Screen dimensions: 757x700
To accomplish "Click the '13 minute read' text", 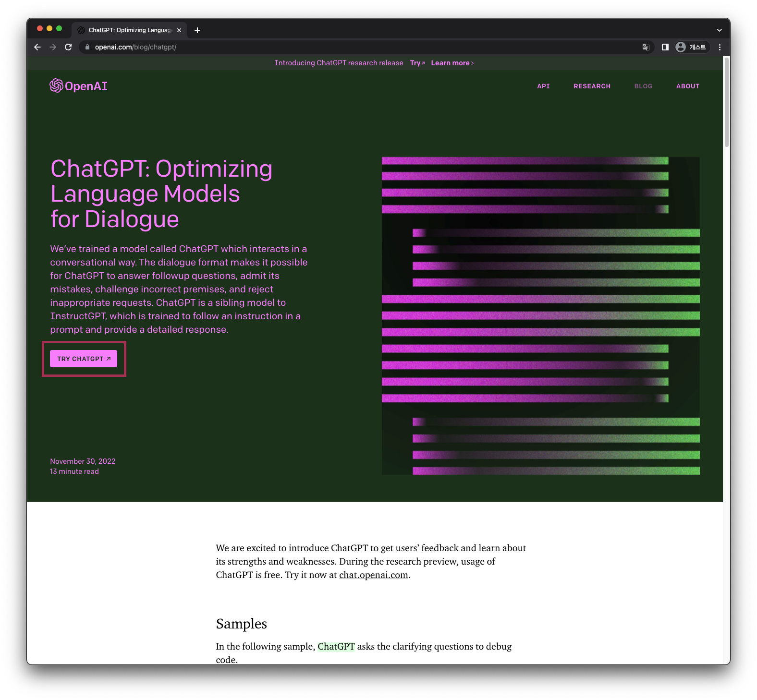I will tap(74, 471).
